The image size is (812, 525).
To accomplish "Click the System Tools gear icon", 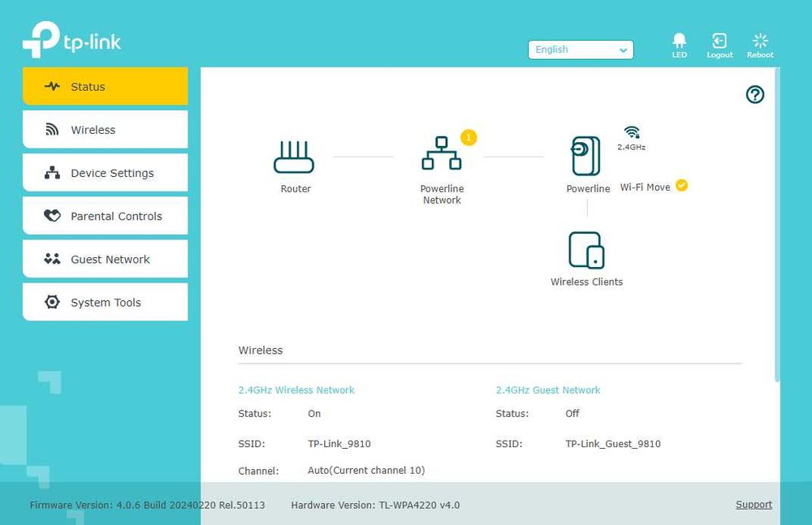I will 52,301.
